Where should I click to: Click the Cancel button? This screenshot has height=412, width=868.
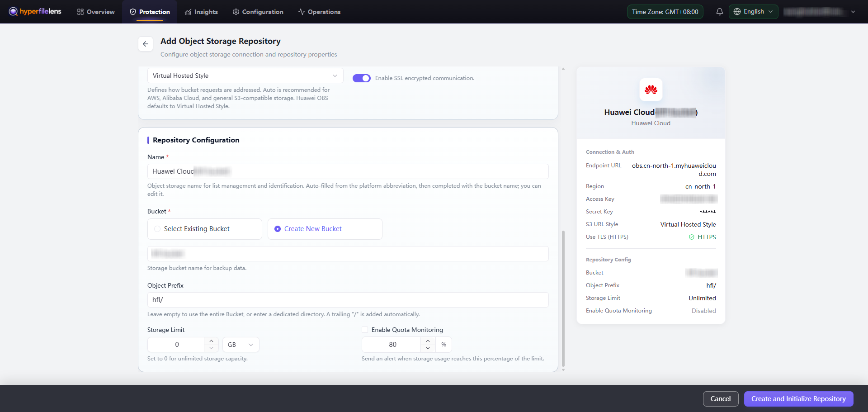point(721,399)
